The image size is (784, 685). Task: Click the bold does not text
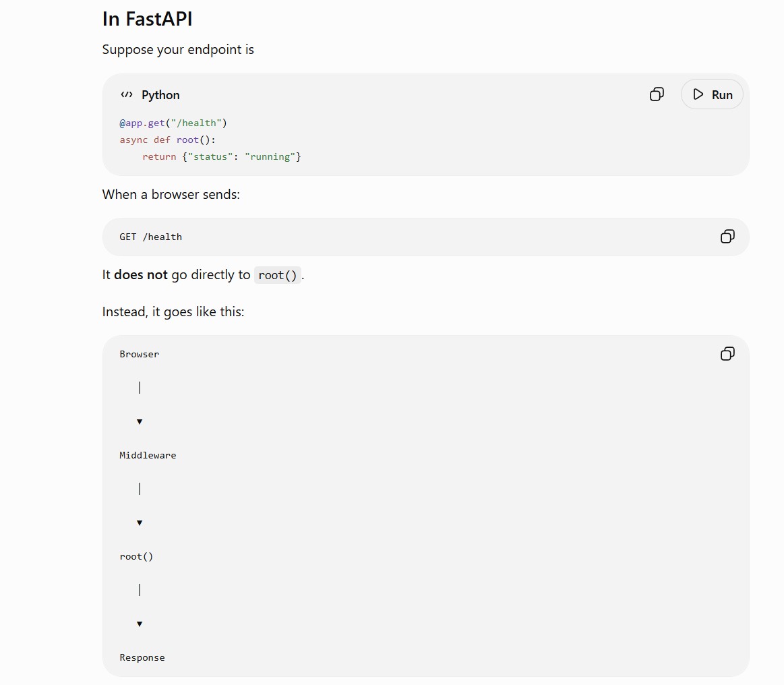[140, 275]
